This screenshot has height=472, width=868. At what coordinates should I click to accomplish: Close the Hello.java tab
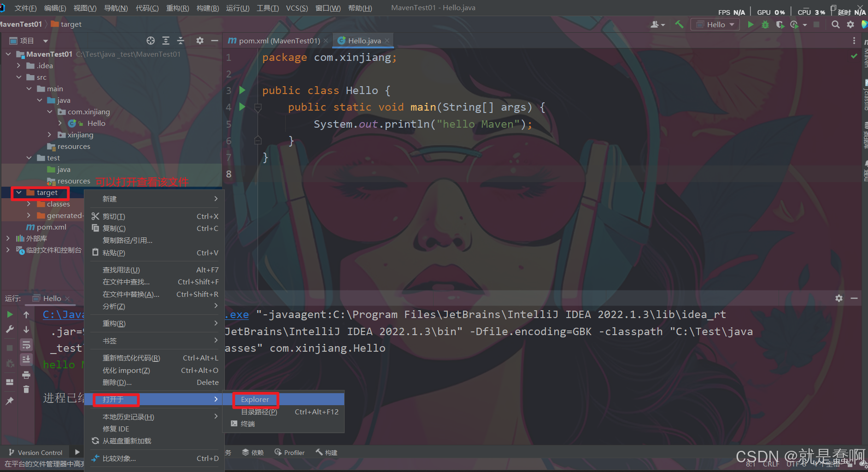pyautogui.click(x=387, y=41)
